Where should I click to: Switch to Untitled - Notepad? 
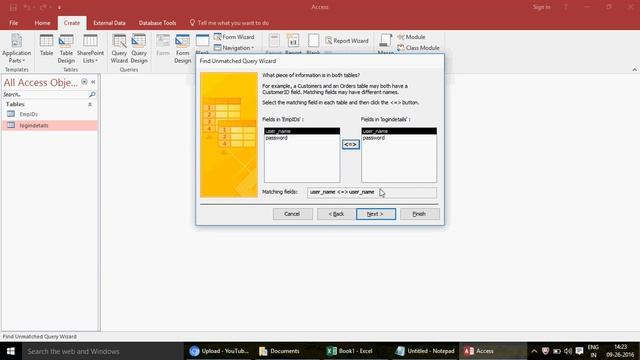pyautogui.click(x=425, y=351)
